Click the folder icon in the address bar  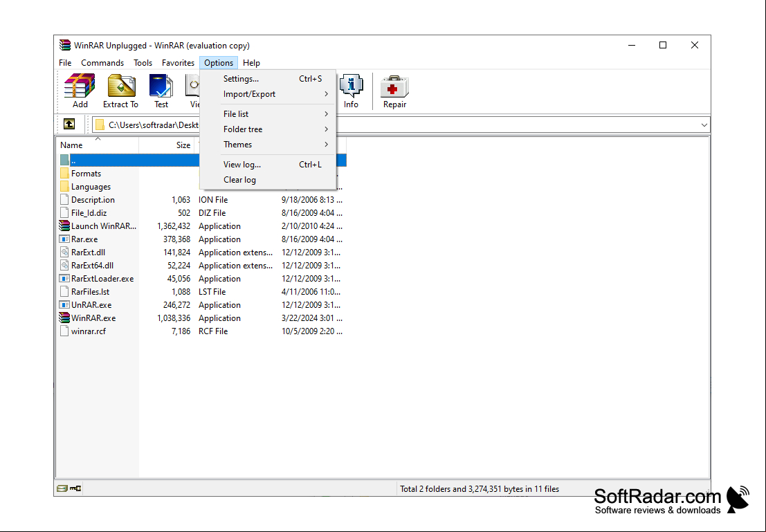pyautogui.click(x=100, y=125)
